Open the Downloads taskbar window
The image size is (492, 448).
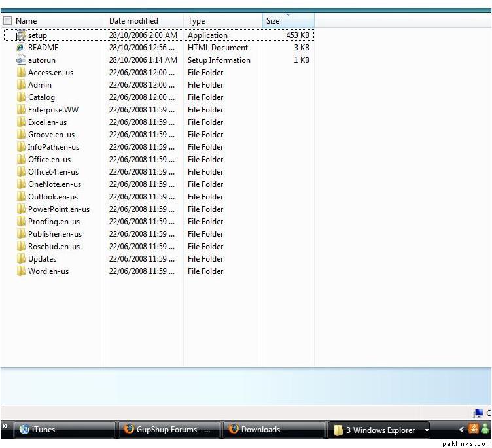pyautogui.click(x=273, y=430)
